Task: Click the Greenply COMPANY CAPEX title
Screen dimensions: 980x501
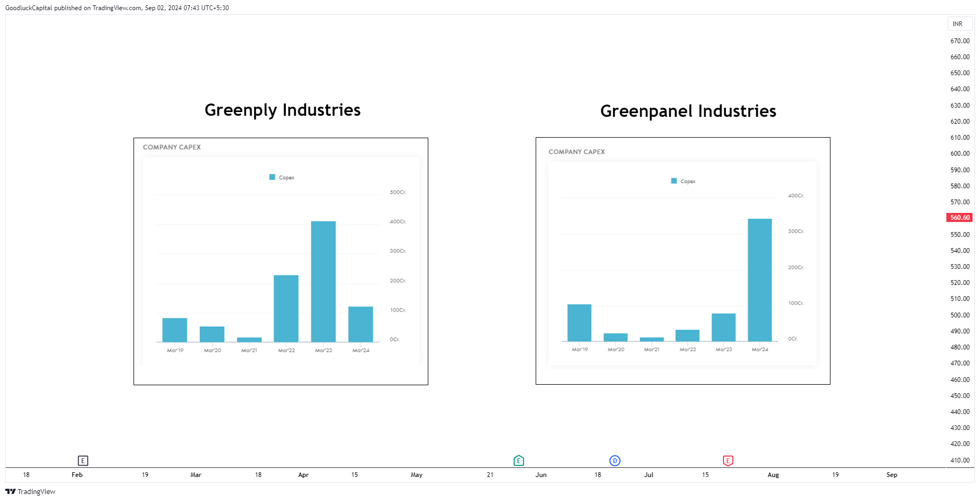Action: (x=171, y=147)
